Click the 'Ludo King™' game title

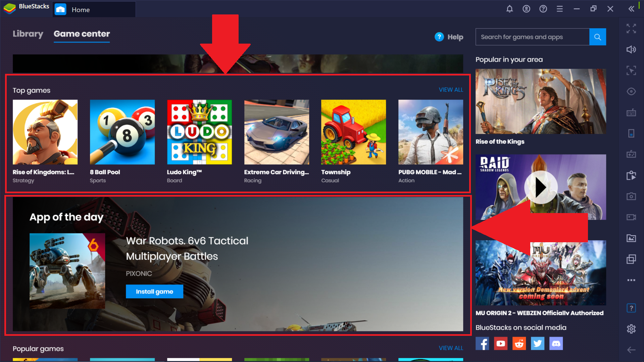184,172
